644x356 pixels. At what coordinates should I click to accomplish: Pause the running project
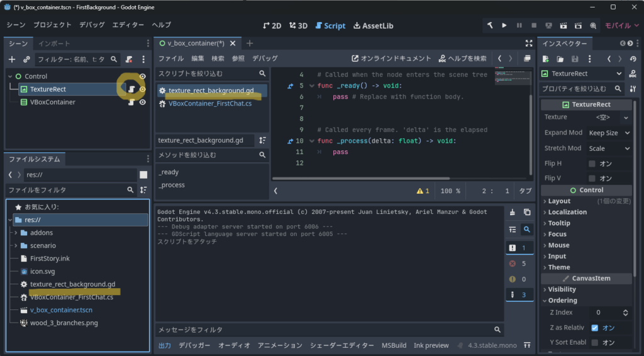[x=519, y=25]
